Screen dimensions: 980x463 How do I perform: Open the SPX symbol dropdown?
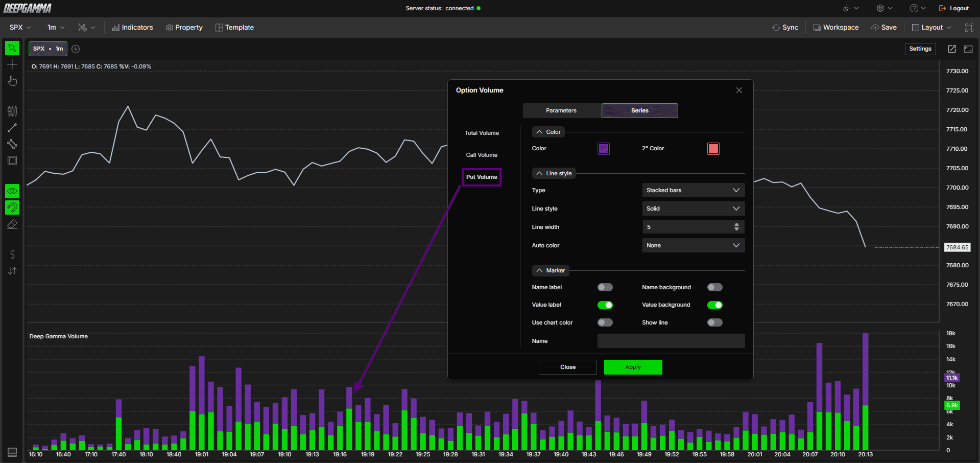(20, 28)
